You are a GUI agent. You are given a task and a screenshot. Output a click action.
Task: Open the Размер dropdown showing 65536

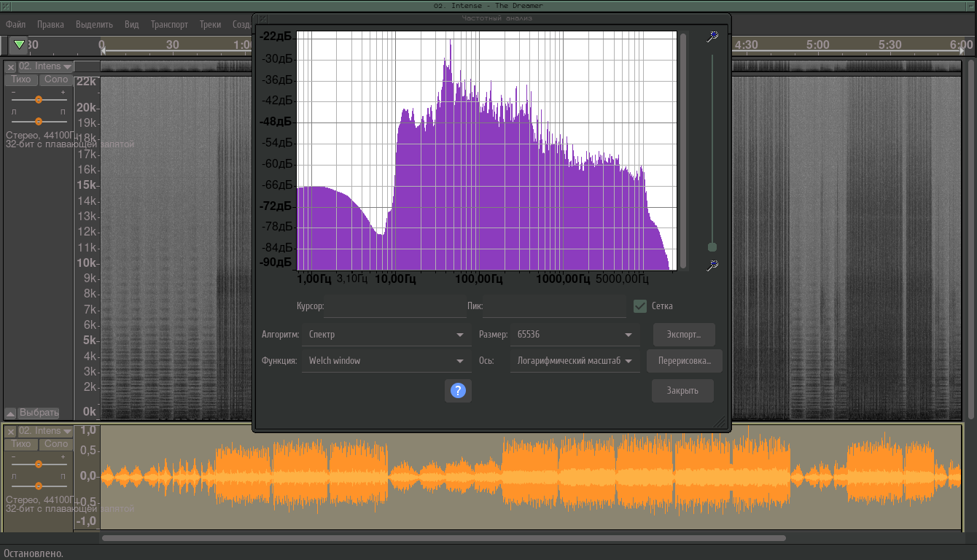click(x=575, y=335)
